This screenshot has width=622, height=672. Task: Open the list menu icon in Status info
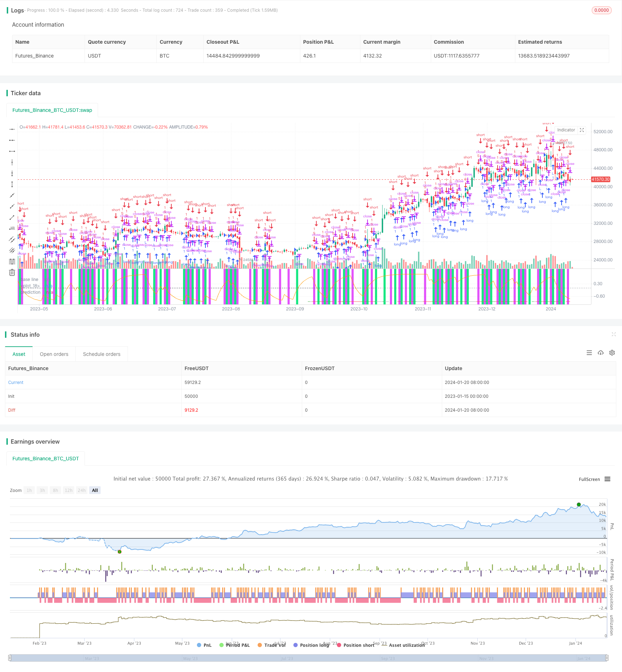pyautogui.click(x=589, y=353)
